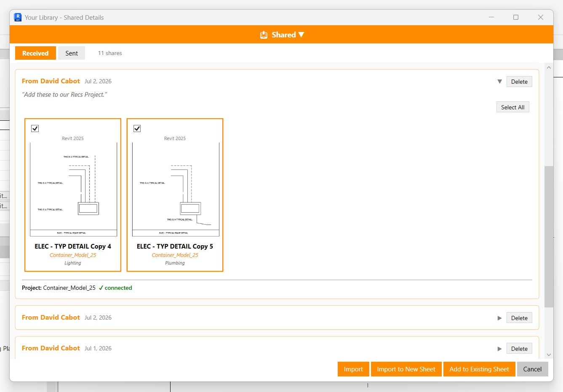Click 'Project: Container_Model_25' label

(59, 288)
